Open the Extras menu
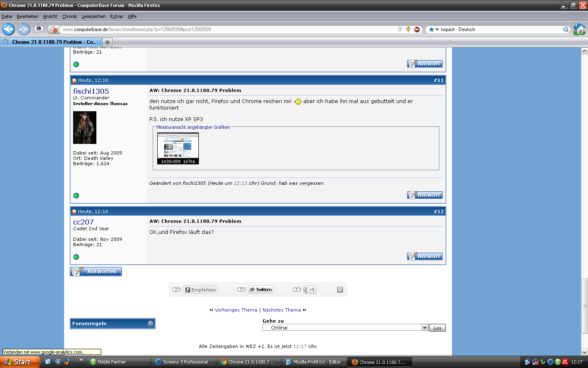Screen dimensions: 588x368 coord(117,16)
